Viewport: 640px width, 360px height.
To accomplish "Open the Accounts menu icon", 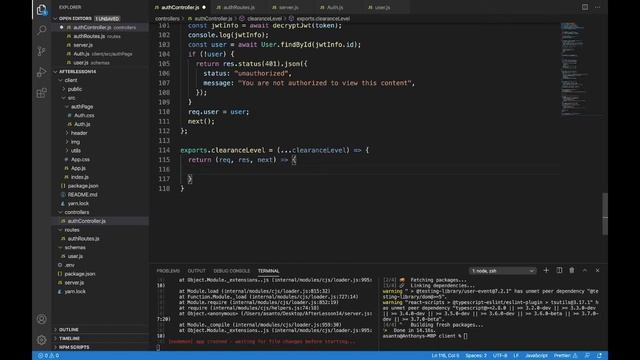I will click(42, 319).
